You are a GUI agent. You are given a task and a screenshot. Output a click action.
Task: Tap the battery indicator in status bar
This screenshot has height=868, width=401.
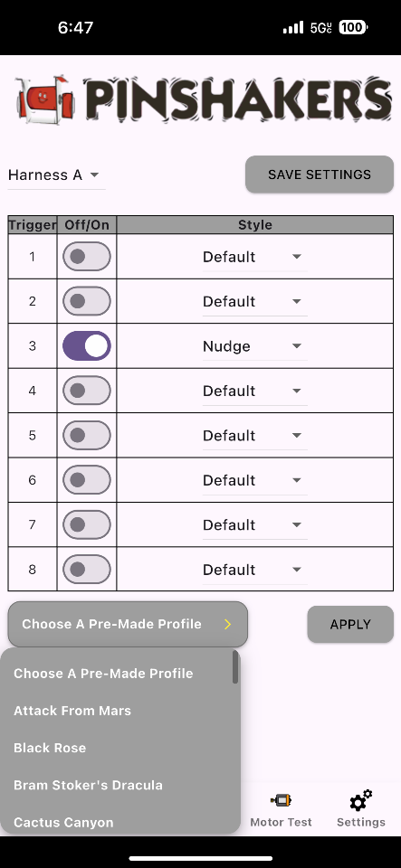(353, 27)
